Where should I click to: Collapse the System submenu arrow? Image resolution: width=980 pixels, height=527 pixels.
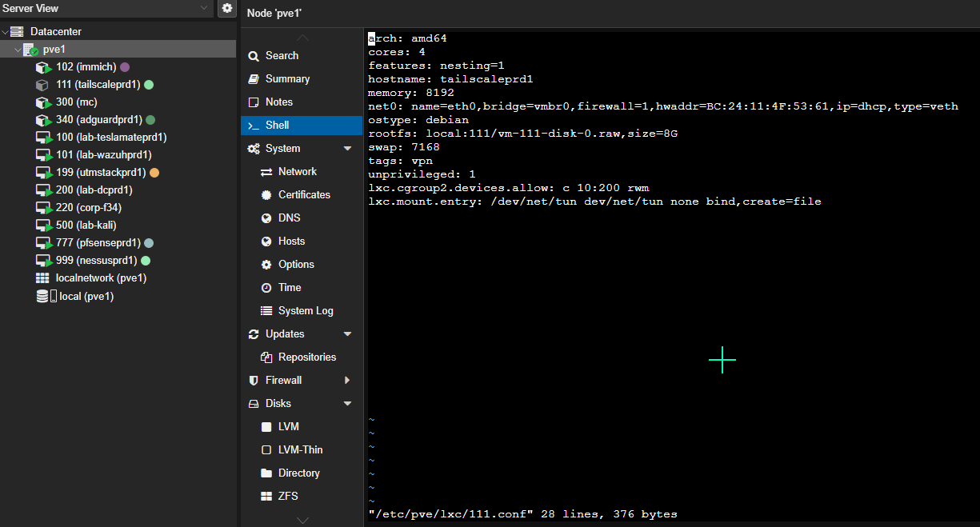coord(347,149)
